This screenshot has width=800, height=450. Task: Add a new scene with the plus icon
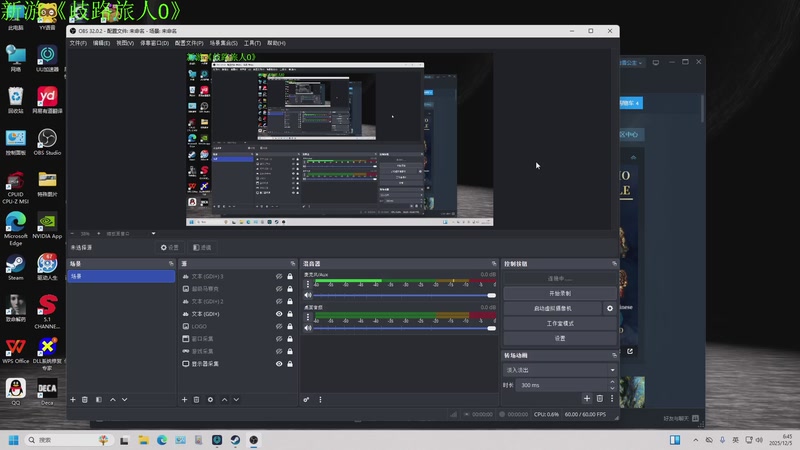pyautogui.click(x=73, y=399)
